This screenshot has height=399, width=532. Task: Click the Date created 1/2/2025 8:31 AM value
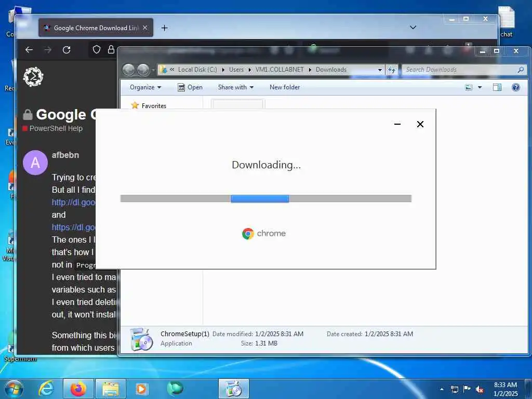(x=389, y=334)
